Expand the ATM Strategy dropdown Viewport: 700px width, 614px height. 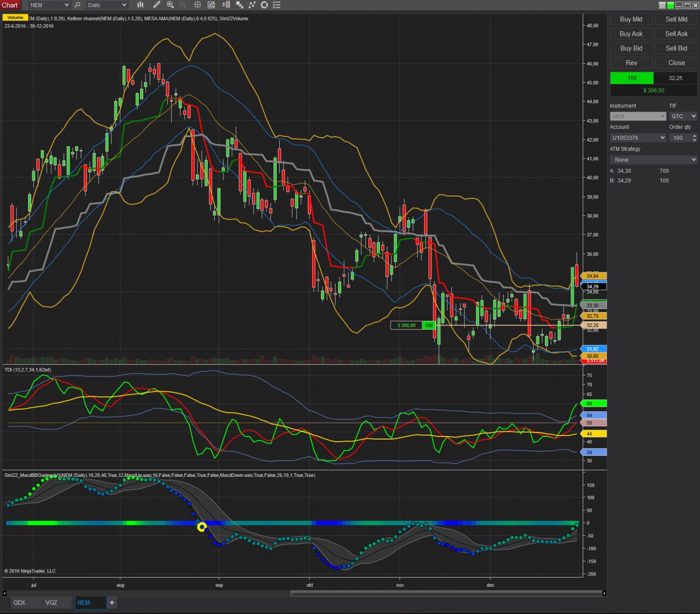(x=653, y=160)
